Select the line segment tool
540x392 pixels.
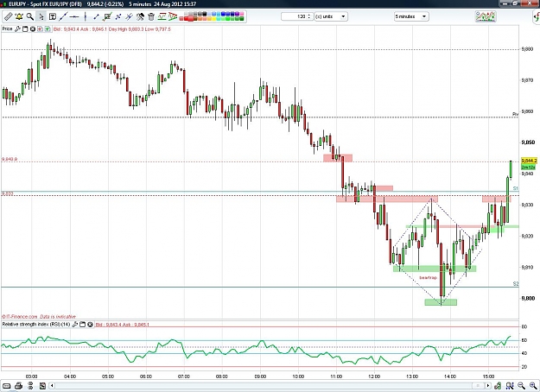(96, 16)
